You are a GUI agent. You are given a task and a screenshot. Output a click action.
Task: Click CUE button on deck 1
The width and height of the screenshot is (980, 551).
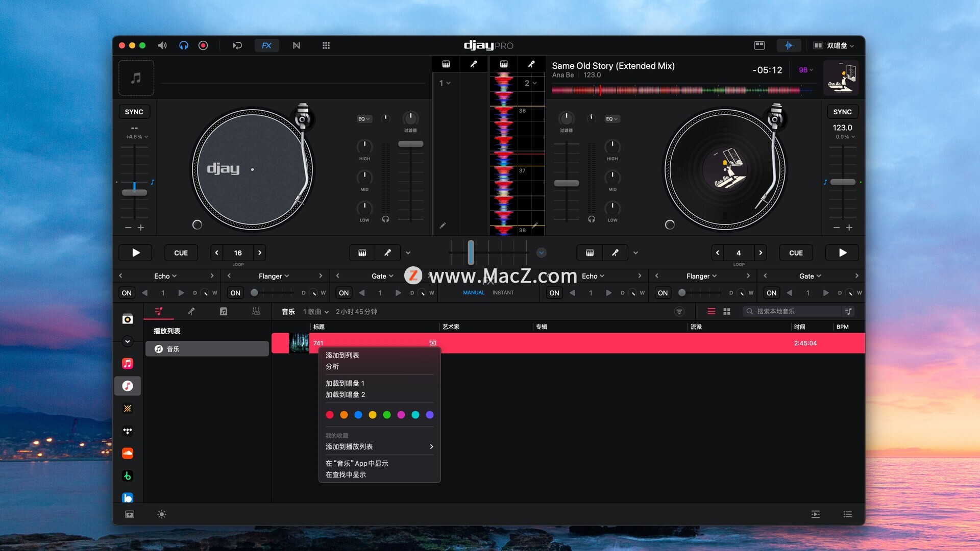[x=181, y=253]
